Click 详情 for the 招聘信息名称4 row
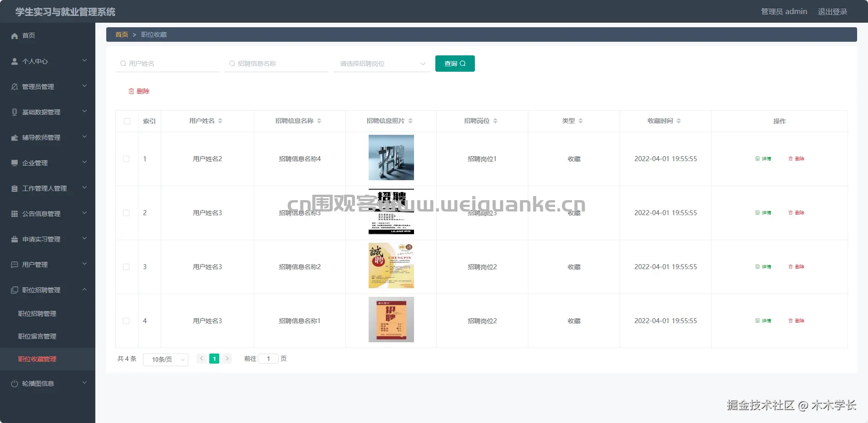 pyautogui.click(x=763, y=159)
